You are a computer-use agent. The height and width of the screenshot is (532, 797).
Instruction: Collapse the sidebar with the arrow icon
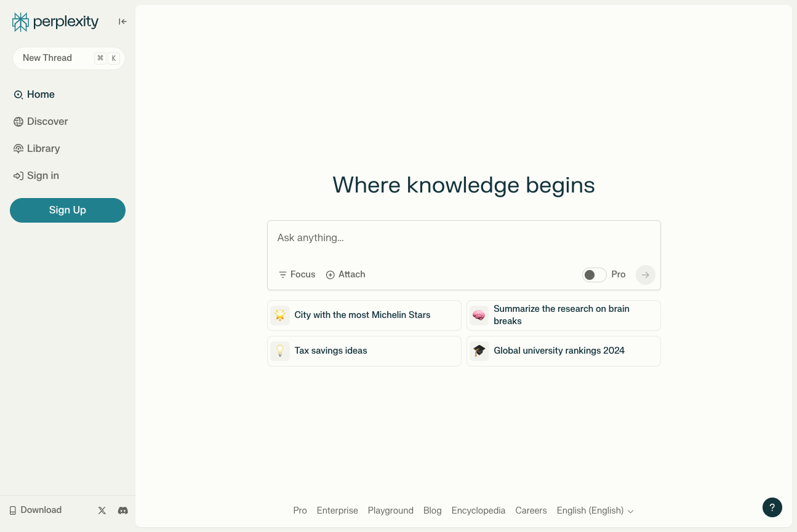click(x=122, y=22)
